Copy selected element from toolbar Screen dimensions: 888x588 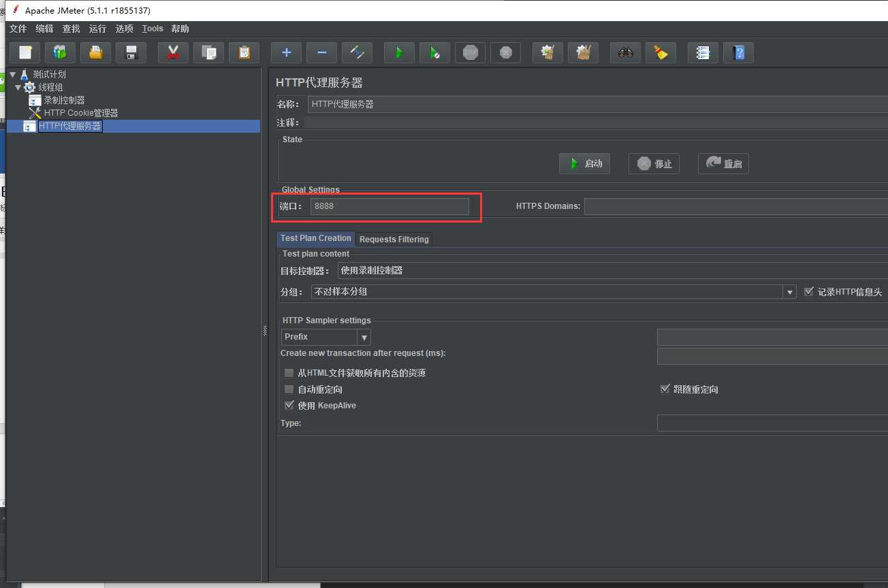[x=209, y=52]
